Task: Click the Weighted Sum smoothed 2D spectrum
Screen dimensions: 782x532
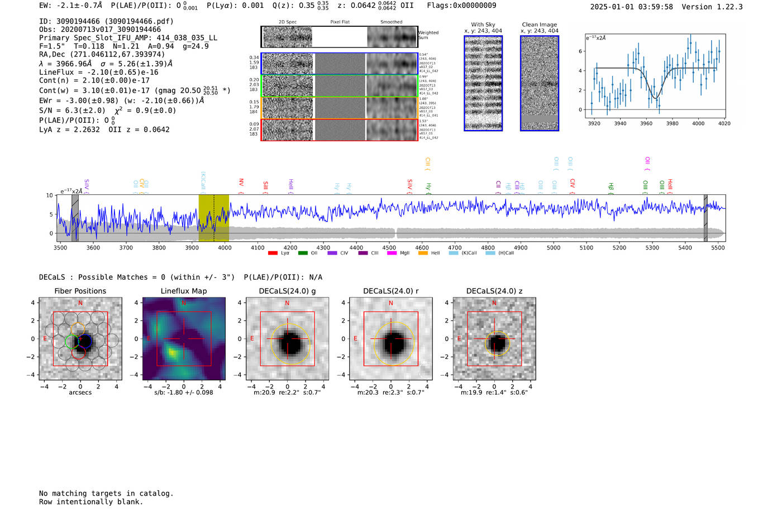Action: point(392,37)
